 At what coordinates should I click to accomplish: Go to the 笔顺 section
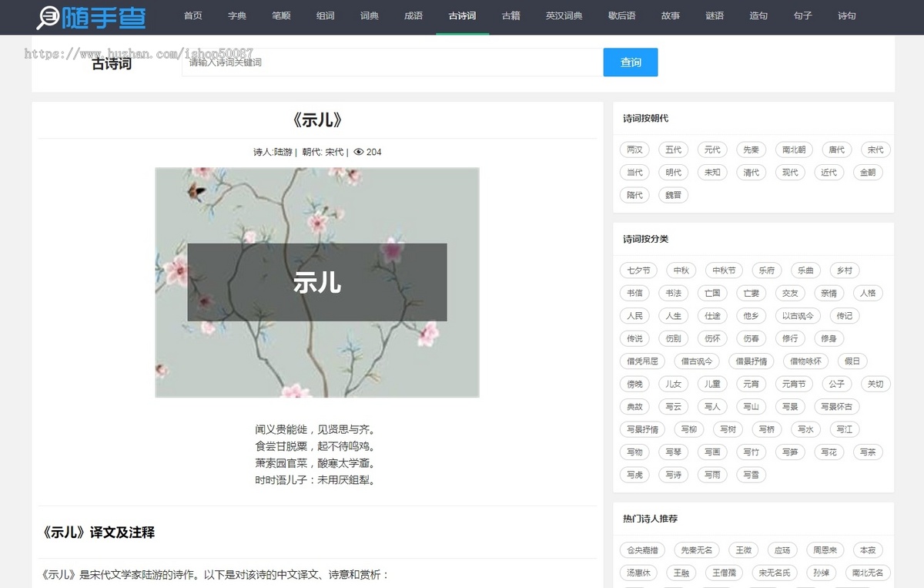[281, 15]
